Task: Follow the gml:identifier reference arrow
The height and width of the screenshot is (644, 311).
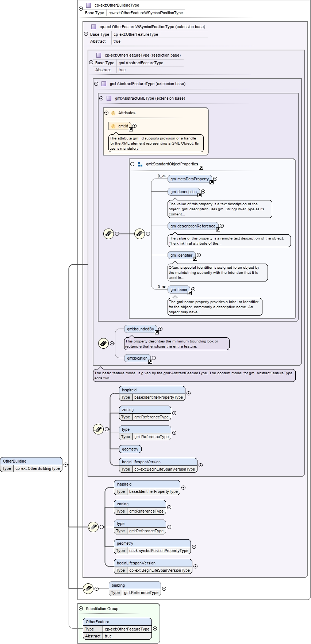Action: point(195,258)
